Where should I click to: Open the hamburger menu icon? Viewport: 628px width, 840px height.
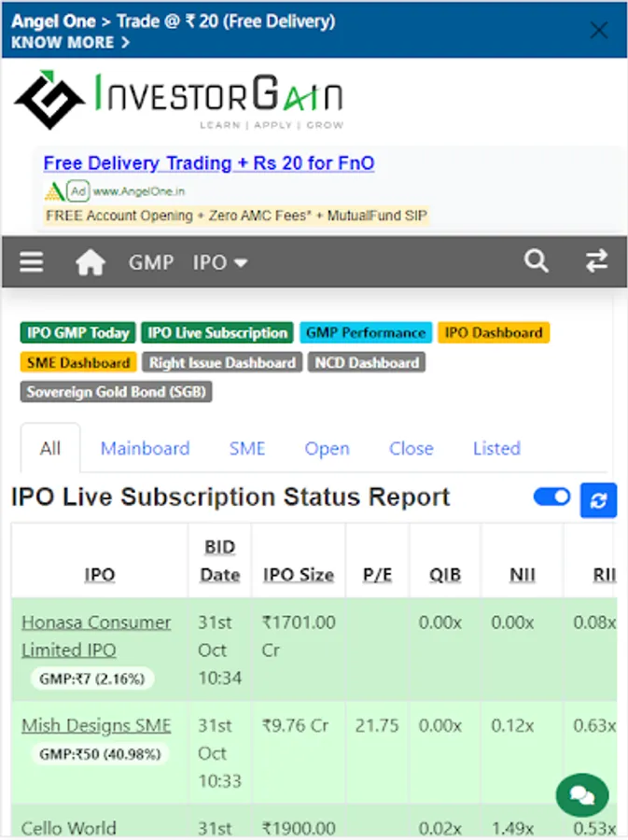[32, 262]
